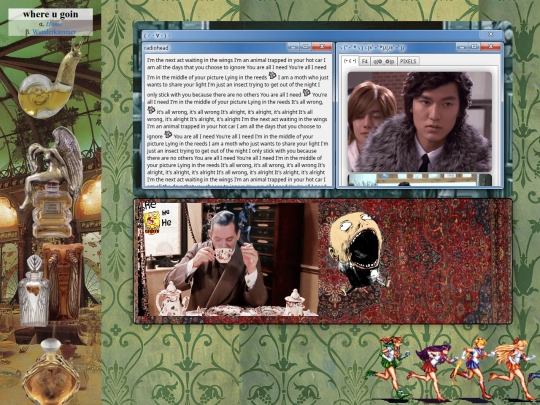Viewport: 540px width, 405px height.
Task: Click the flower icon after 'ignore'
Action: [168, 134]
